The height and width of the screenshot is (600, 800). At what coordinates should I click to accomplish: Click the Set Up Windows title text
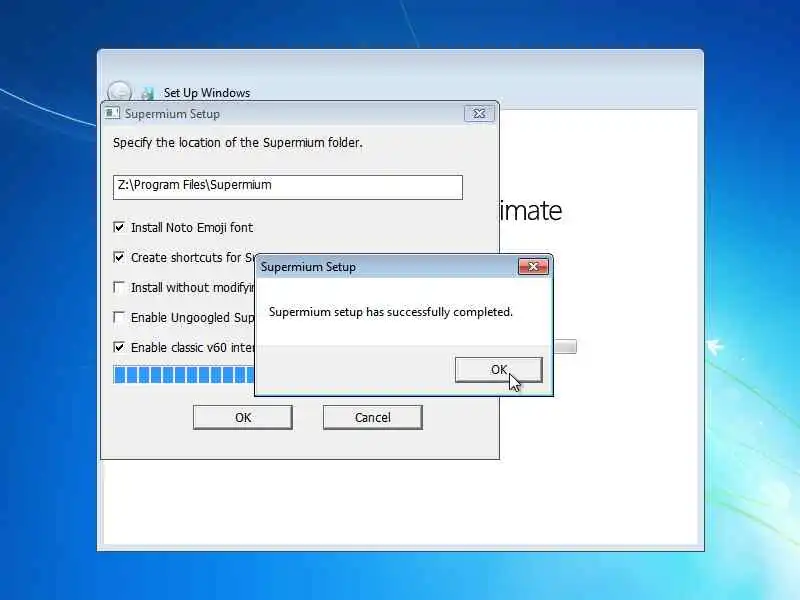[207, 93]
